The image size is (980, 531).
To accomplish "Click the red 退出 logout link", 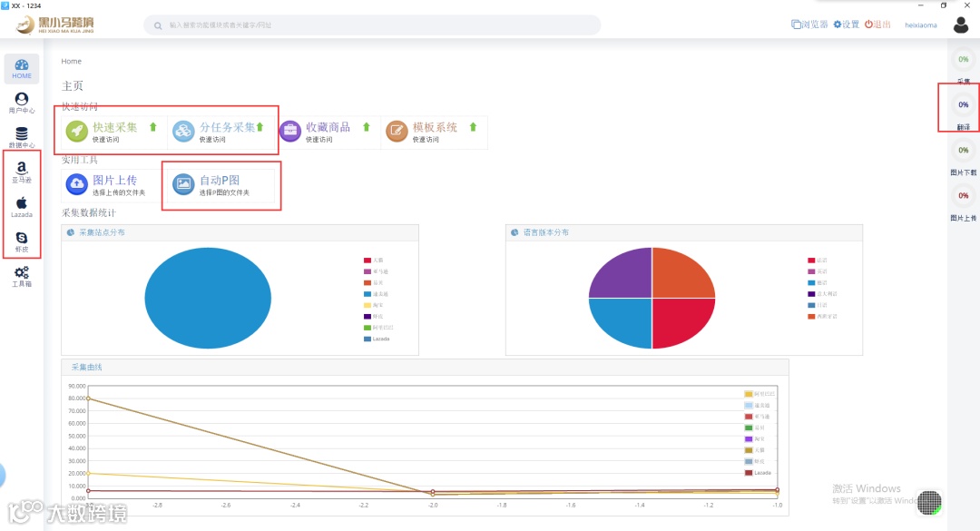I will click(877, 25).
